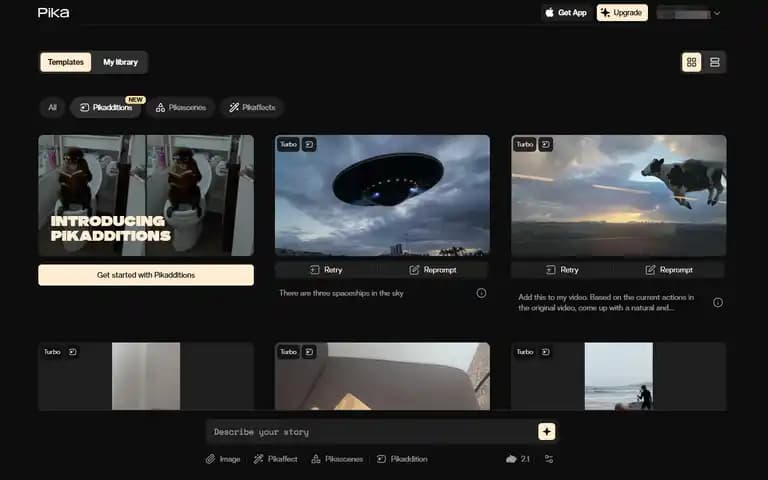Select the grid view layout
This screenshot has height=480, width=768.
pos(692,62)
